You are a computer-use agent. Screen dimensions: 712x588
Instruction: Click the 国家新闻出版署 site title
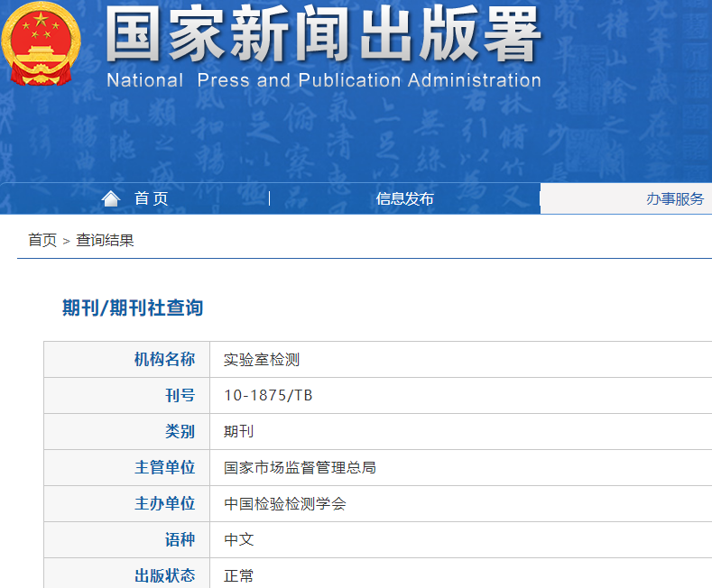point(323,36)
